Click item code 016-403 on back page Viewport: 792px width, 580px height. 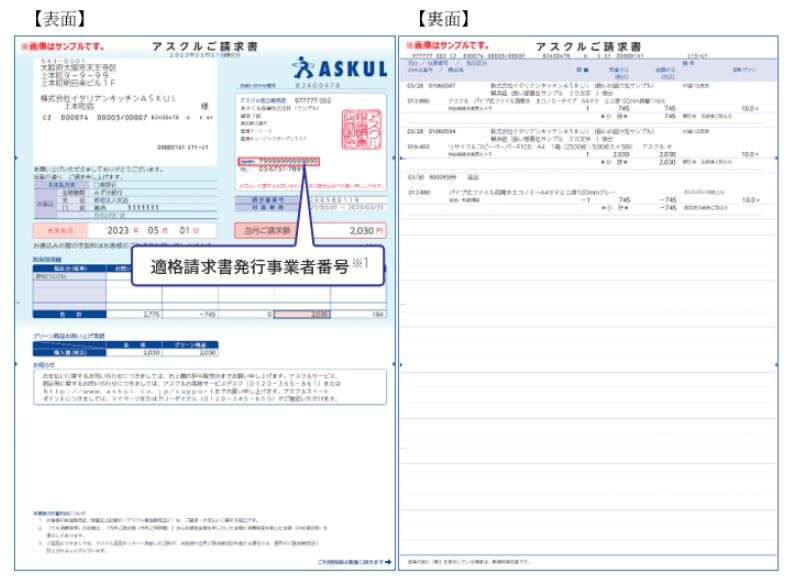(x=418, y=147)
